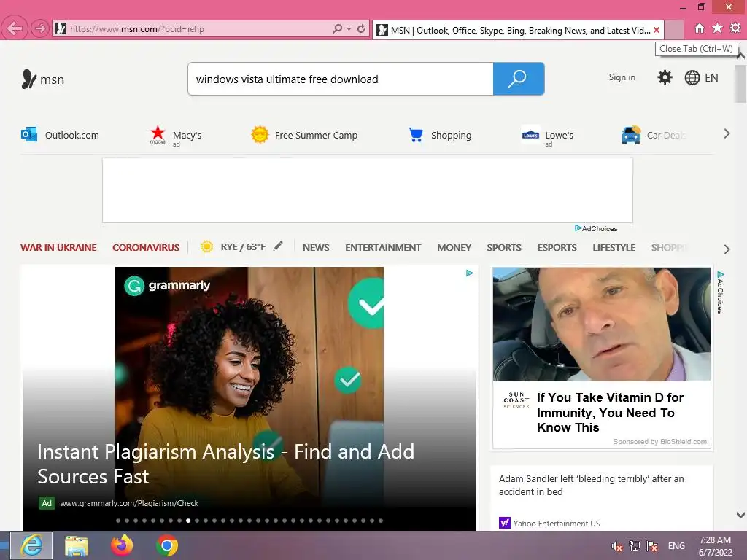
Task: Click the vertical AdChoices label beside ad
Action: point(720,292)
